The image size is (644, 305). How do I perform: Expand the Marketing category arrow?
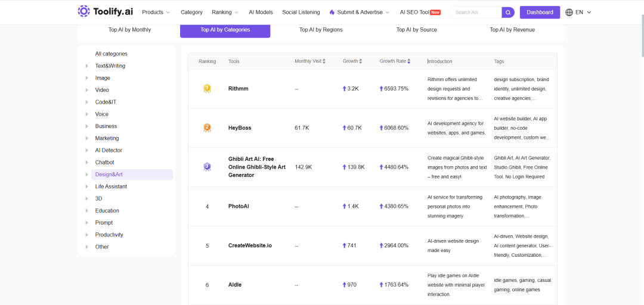coord(86,138)
